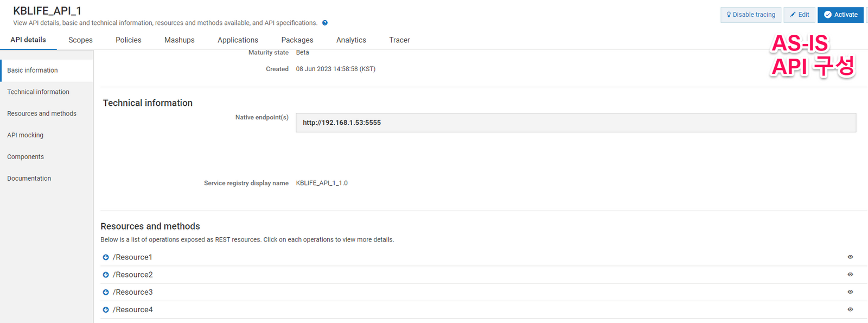Expand the /Resource4 plus icon
The height and width of the screenshot is (323, 868).
point(106,309)
